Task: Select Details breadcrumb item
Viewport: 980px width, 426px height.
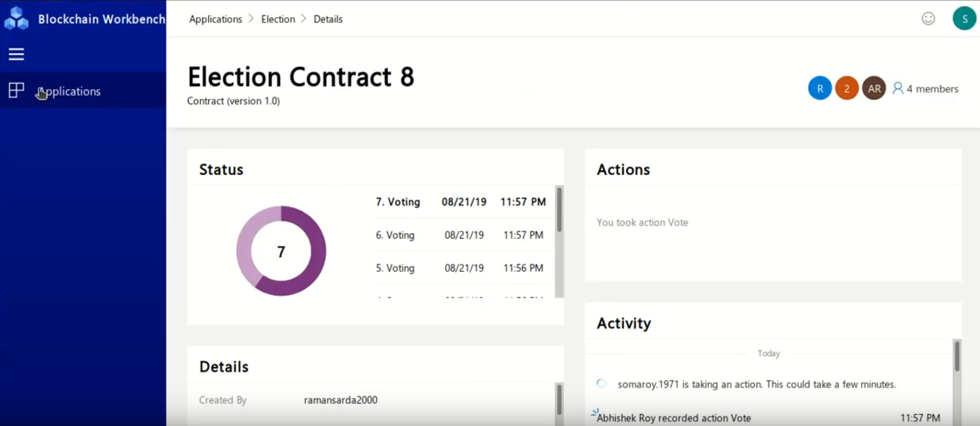Action: coord(328,19)
